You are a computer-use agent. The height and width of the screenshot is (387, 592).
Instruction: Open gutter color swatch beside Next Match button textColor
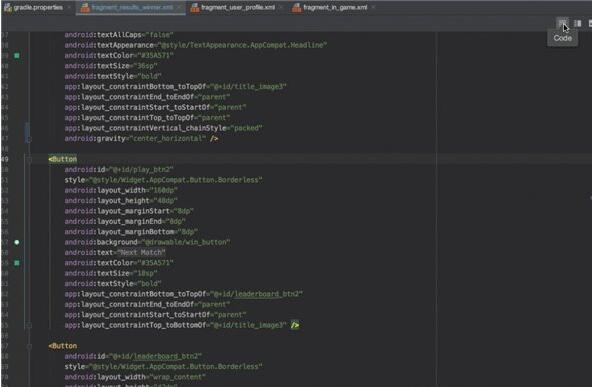pos(17,263)
